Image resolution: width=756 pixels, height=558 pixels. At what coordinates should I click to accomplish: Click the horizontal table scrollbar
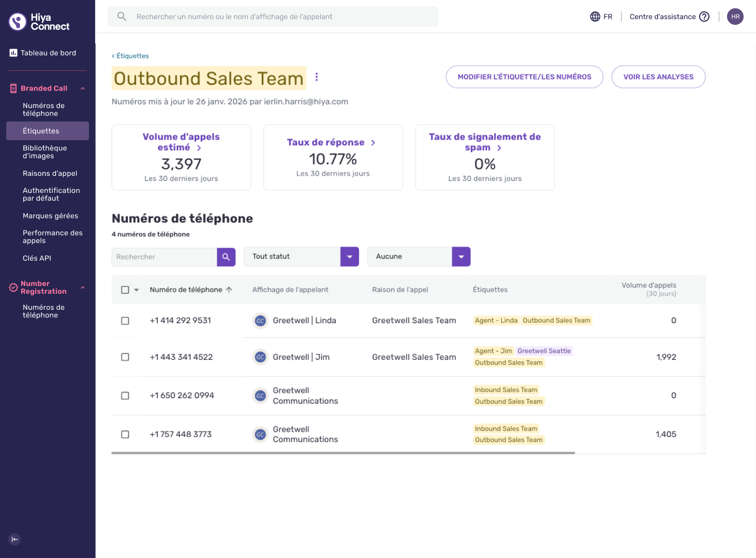pos(343,453)
